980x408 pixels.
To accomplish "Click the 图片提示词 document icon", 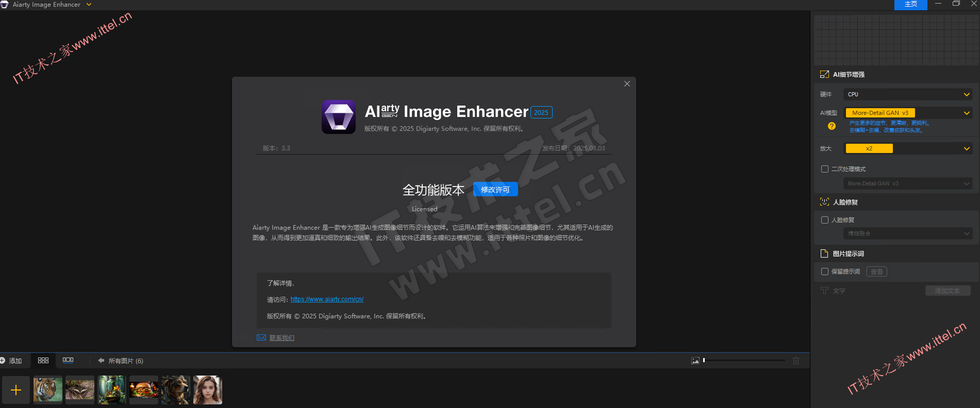I will [824, 253].
